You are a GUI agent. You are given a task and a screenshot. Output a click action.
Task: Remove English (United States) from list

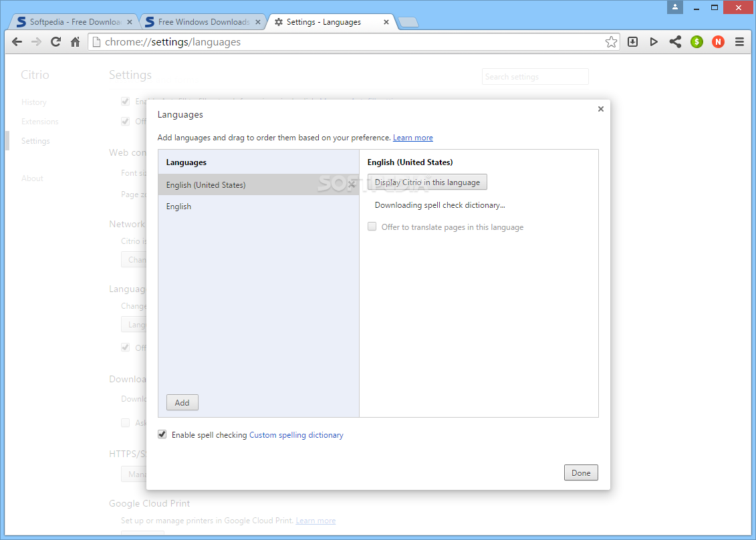tap(352, 184)
